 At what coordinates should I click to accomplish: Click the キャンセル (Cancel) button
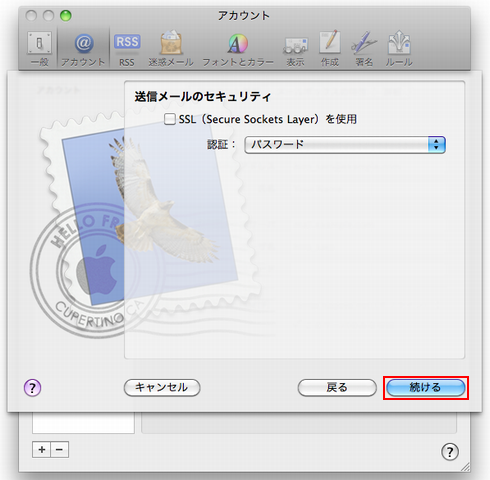pos(162,388)
